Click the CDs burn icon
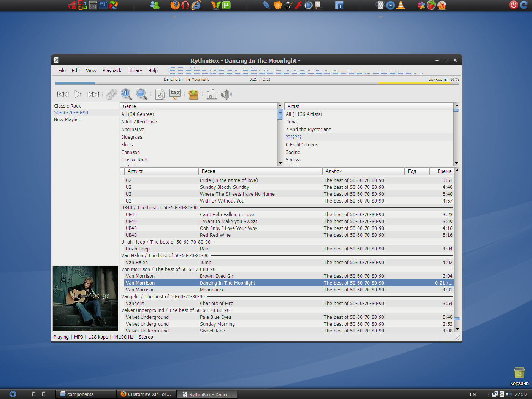 (111, 94)
